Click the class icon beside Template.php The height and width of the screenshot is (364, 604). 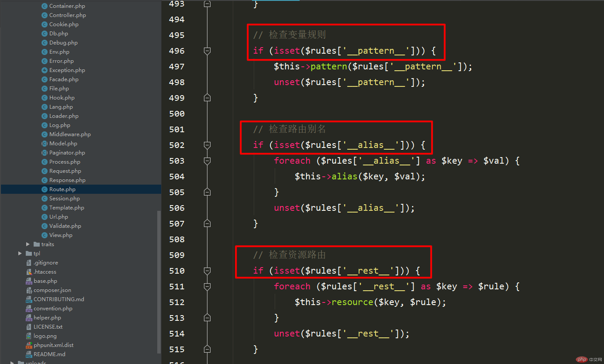(45, 208)
